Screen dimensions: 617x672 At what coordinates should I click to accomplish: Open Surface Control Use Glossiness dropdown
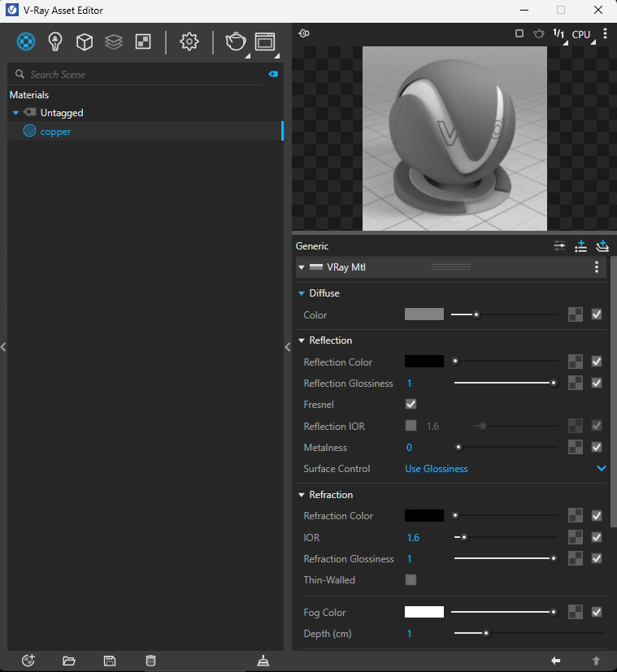(505, 468)
